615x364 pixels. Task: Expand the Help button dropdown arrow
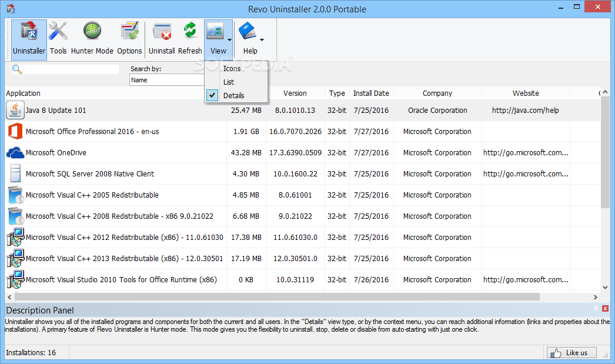click(262, 39)
